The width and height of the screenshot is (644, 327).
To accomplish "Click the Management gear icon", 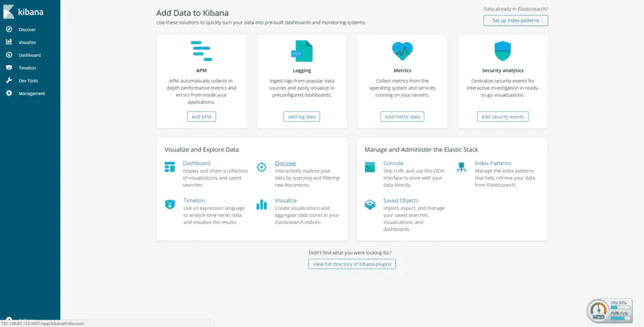I will (x=9, y=93).
